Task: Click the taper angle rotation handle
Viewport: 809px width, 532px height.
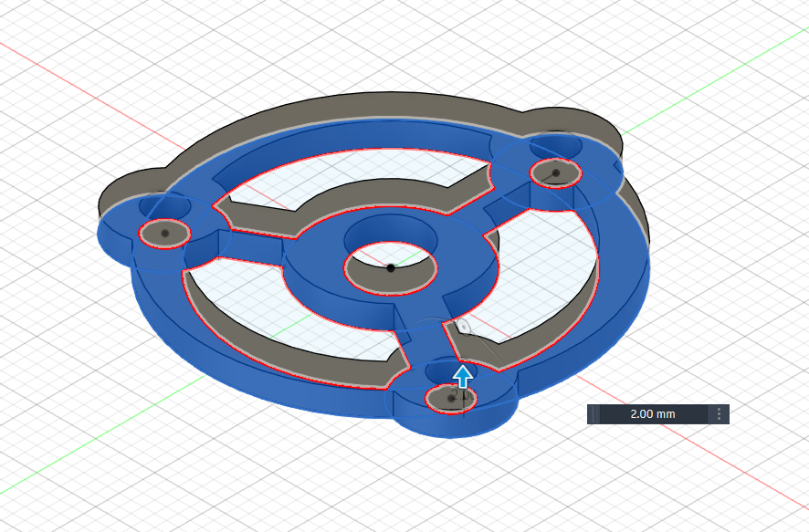Action: click(x=462, y=326)
